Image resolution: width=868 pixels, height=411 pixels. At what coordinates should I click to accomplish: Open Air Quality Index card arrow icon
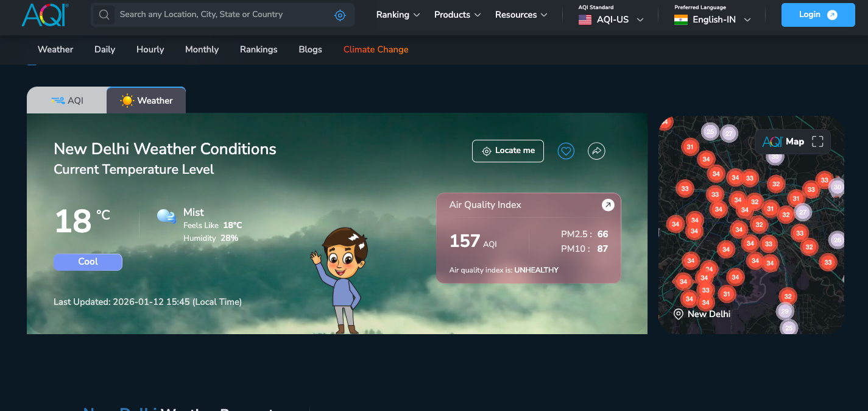coord(608,205)
